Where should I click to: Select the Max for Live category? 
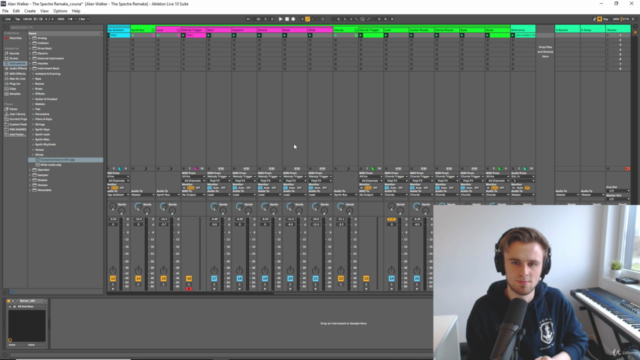[17, 79]
